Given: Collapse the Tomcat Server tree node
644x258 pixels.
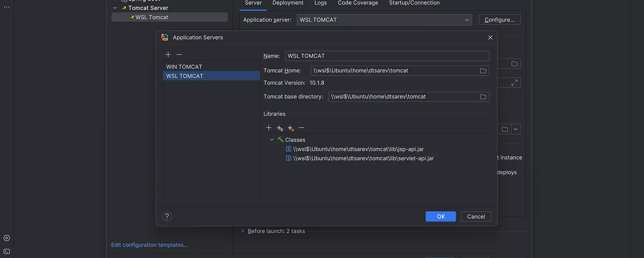Looking at the screenshot, I should [x=115, y=8].
